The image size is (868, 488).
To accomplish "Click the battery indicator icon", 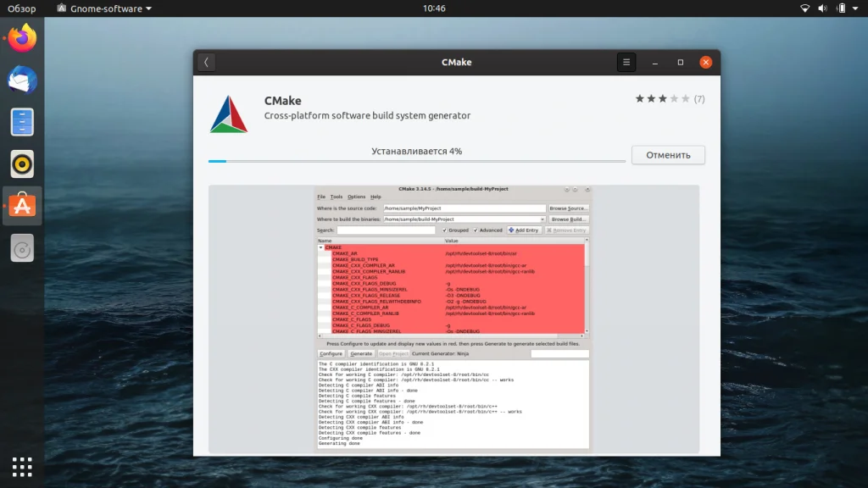I will (x=841, y=8).
